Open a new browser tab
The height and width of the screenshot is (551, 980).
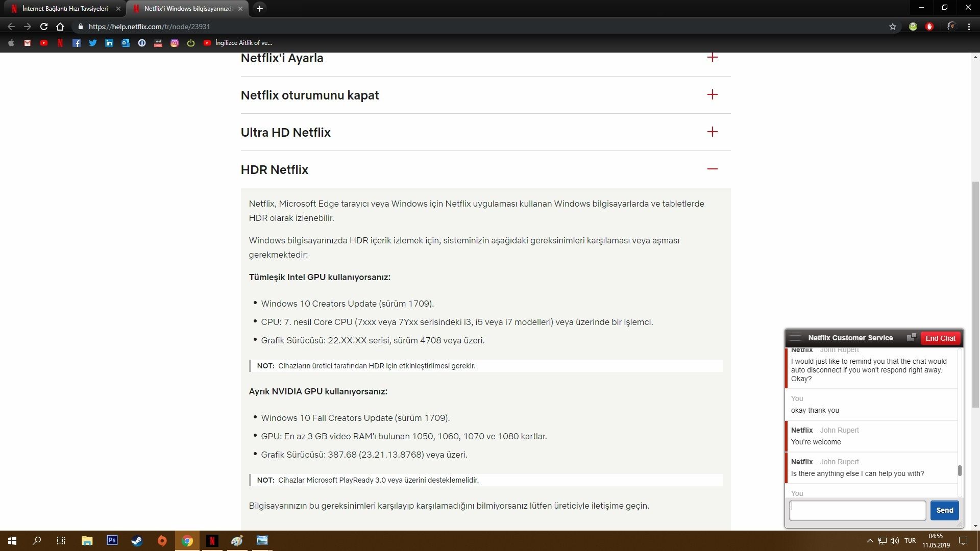click(x=260, y=9)
